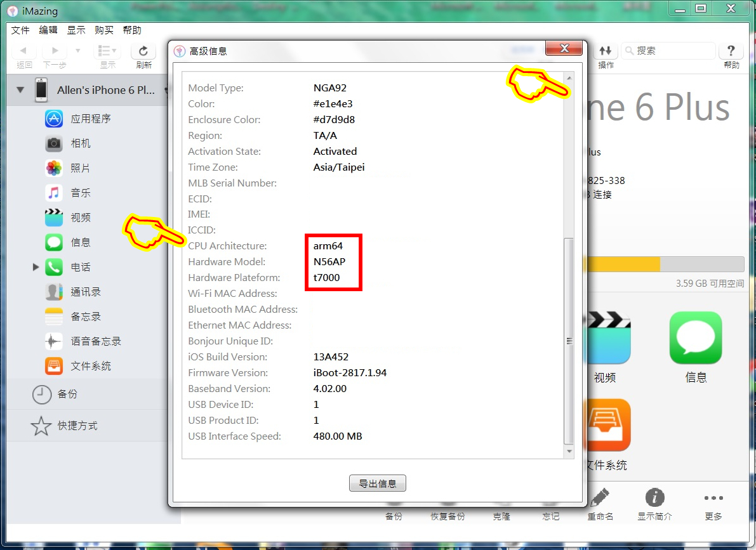
Task: Select the 'Activated' activation state value
Action: click(335, 152)
